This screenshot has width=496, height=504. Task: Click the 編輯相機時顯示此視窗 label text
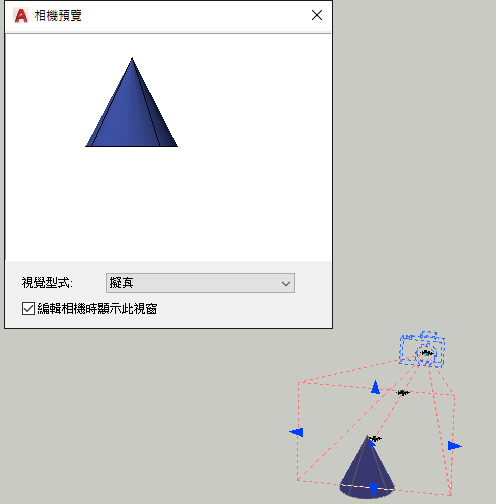click(x=97, y=309)
